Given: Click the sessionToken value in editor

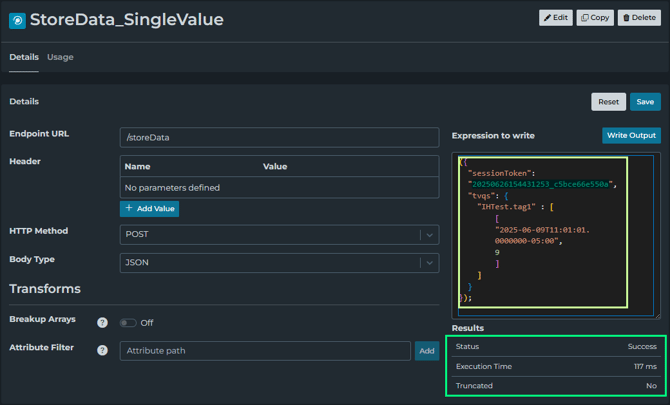Looking at the screenshot, I should tap(540, 184).
